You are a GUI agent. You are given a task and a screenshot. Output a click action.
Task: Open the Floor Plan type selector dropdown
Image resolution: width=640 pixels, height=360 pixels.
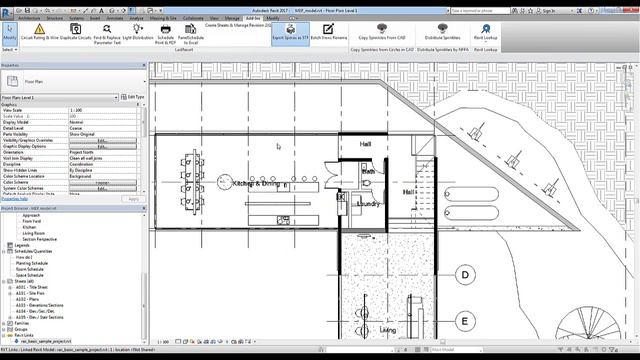(144, 82)
